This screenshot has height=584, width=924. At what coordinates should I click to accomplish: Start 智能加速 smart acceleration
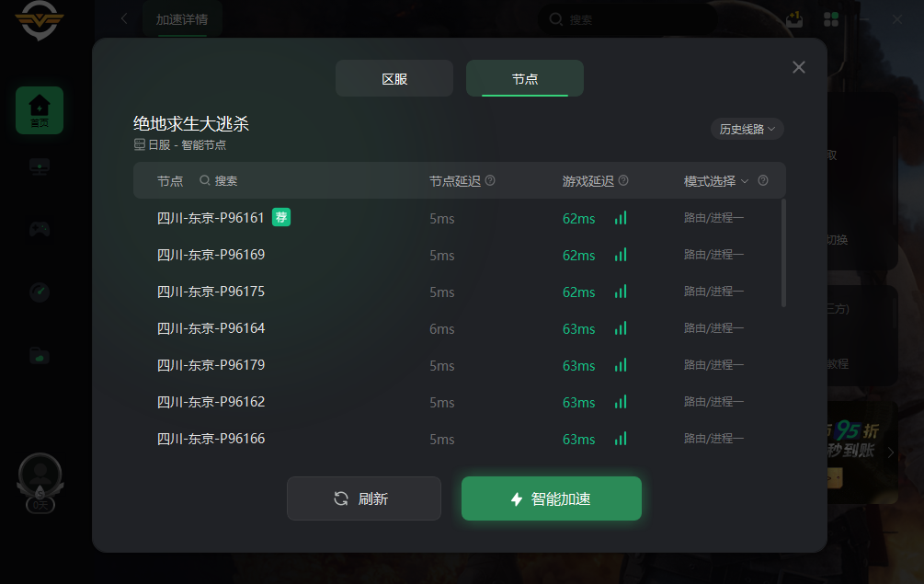[552, 498]
